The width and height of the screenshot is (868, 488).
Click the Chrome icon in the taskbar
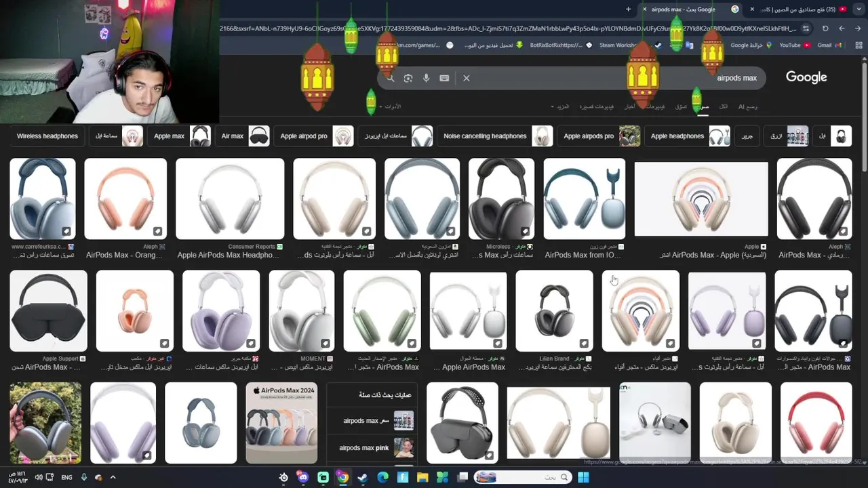pyautogui.click(x=343, y=477)
